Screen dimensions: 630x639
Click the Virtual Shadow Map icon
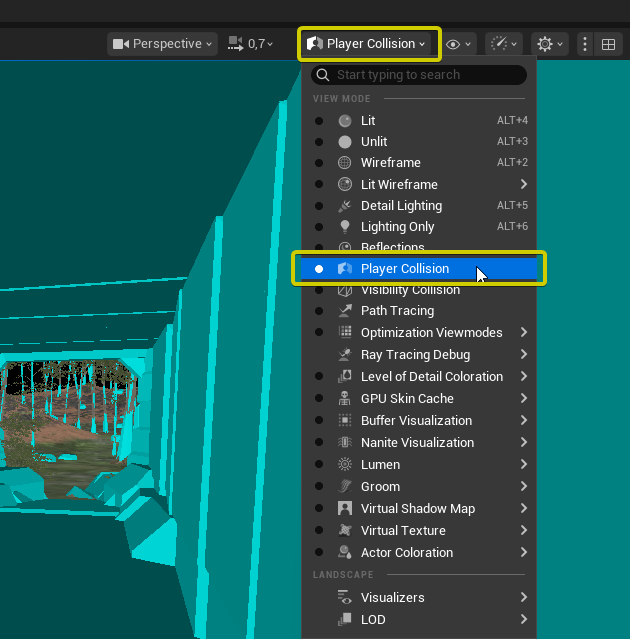tap(345, 509)
